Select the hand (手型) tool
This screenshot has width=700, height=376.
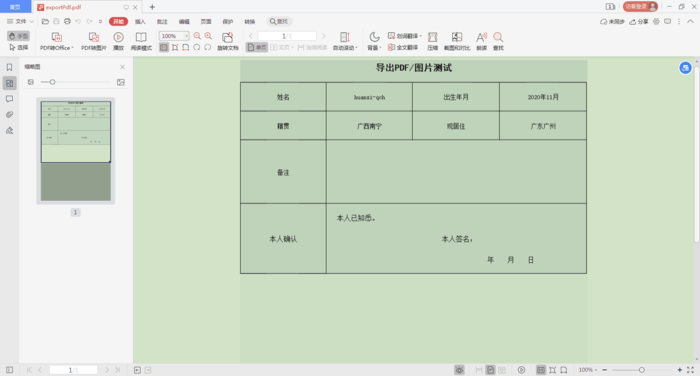pos(18,36)
